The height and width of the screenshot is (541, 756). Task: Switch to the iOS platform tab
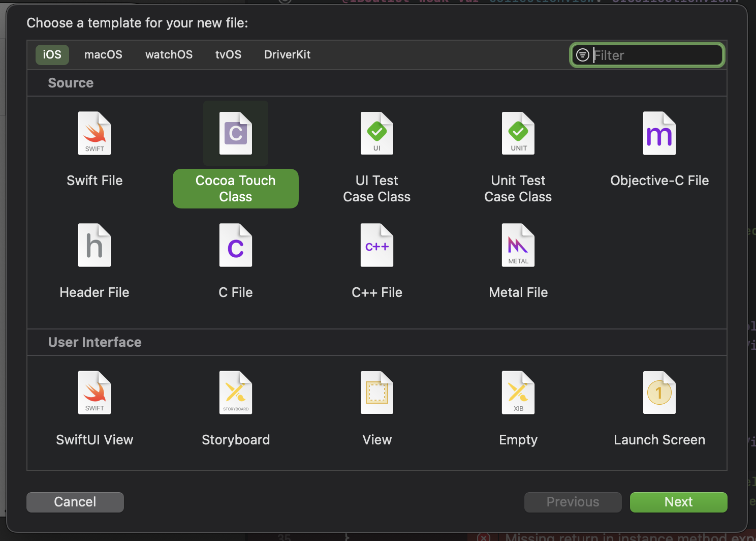coord(52,54)
